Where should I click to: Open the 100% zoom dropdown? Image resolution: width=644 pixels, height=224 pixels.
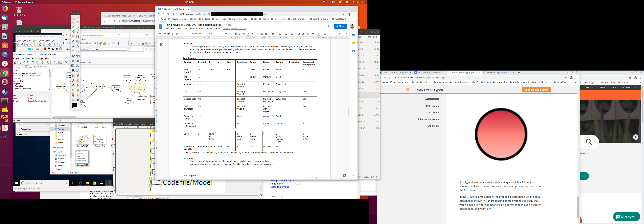(185, 34)
